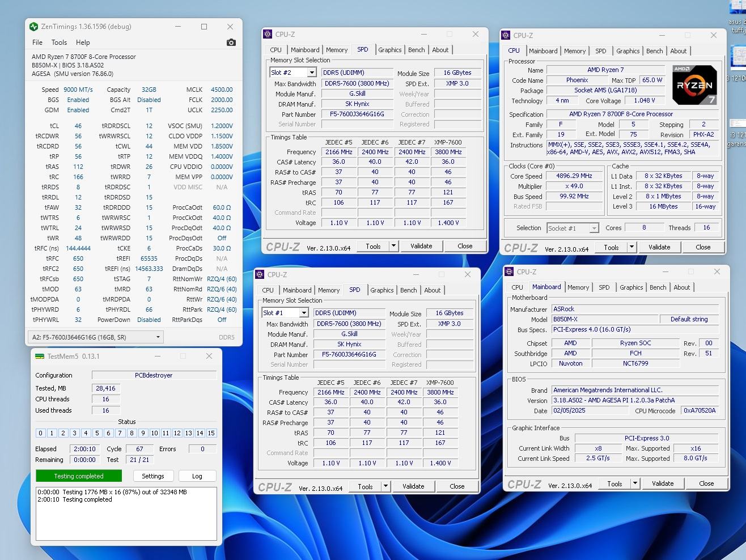Screen dimensions: 746x560
Task: Expand the A2 memory module dropdown in ZenTimings
Action: click(x=96, y=337)
